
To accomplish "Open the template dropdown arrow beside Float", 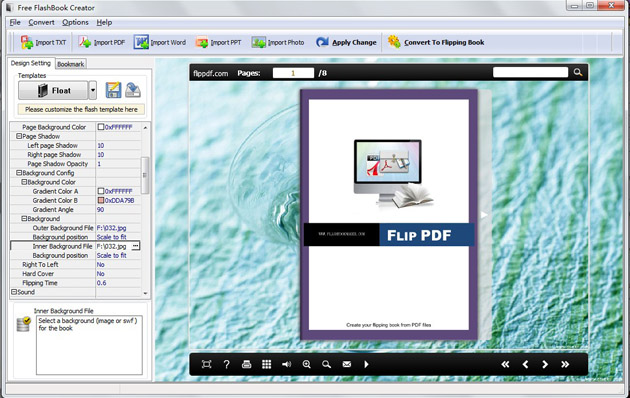I will tap(93, 90).
